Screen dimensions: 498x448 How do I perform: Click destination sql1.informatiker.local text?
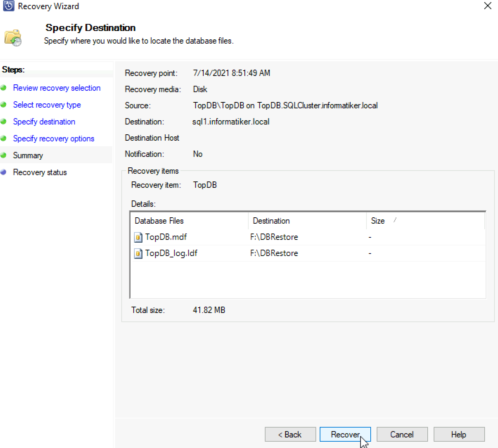[x=231, y=122]
